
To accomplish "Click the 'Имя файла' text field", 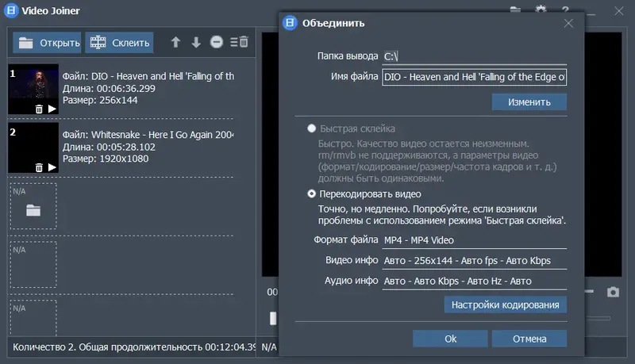I will tap(474, 77).
